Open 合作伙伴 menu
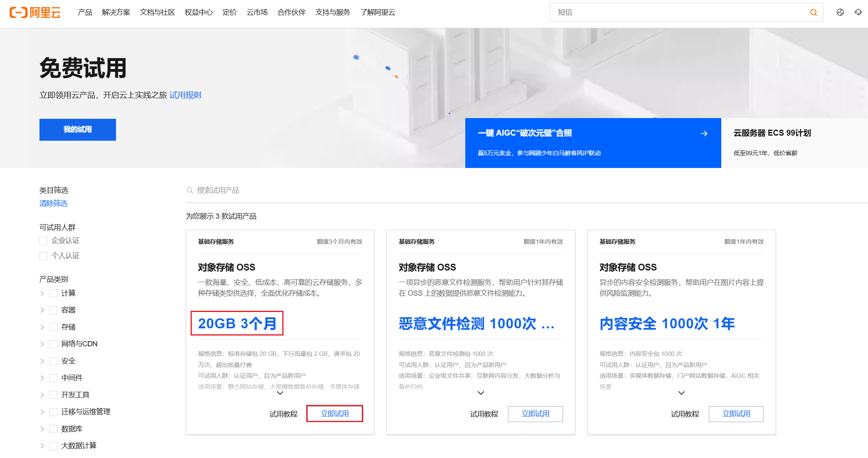This screenshot has height=458, width=868. point(291,12)
